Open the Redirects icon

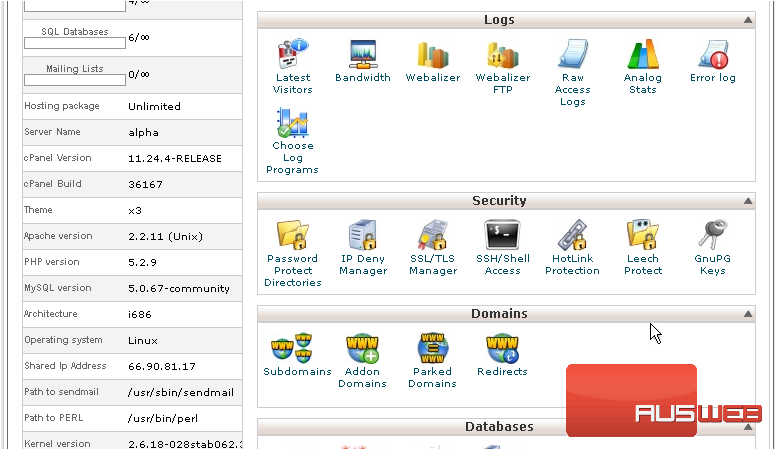[502, 348]
